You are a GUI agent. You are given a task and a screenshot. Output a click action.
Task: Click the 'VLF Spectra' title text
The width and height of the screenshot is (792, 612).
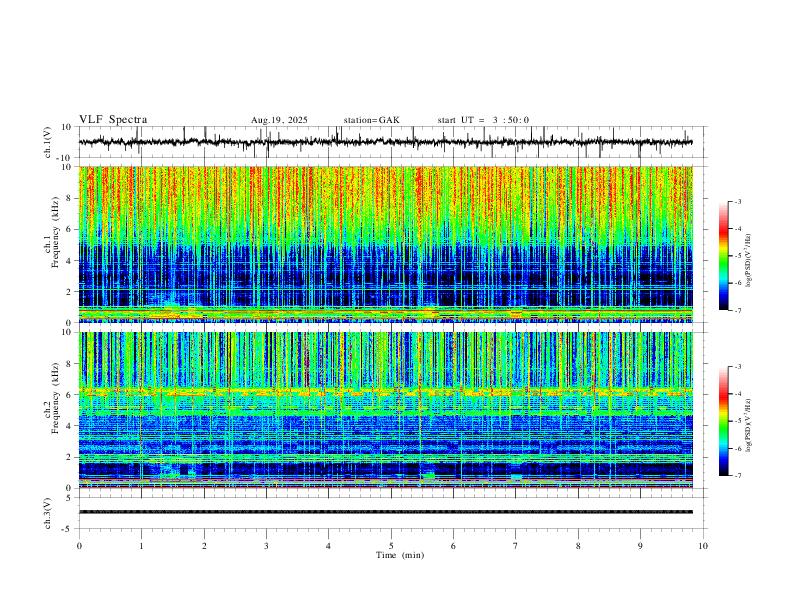click(113, 120)
